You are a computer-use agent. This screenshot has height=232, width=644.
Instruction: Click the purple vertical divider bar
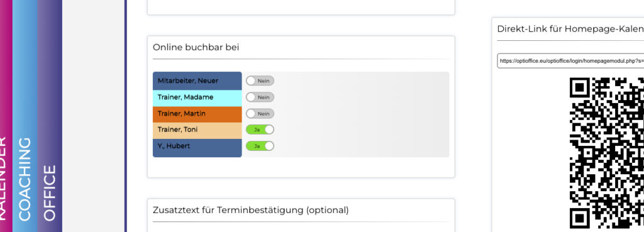coord(126,116)
